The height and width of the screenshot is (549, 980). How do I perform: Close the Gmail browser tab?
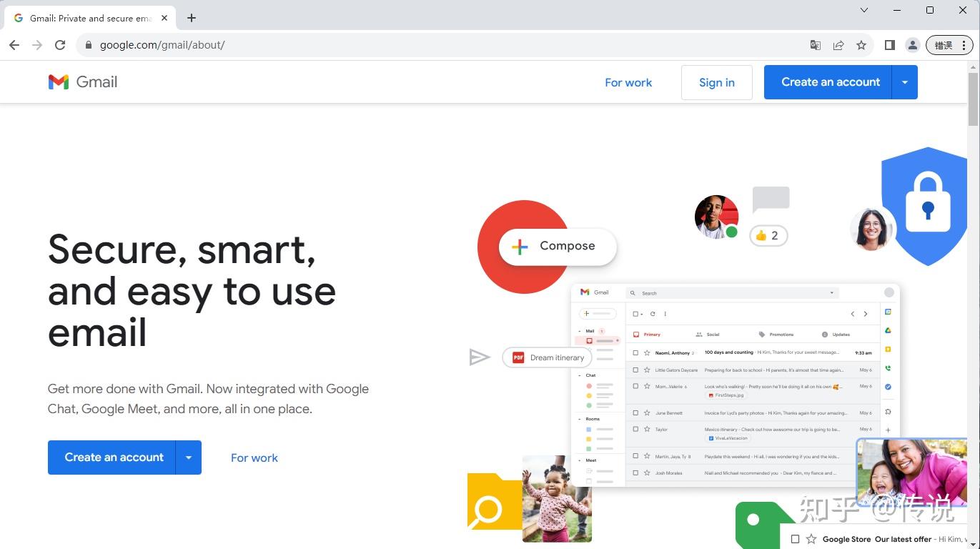pos(164,18)
